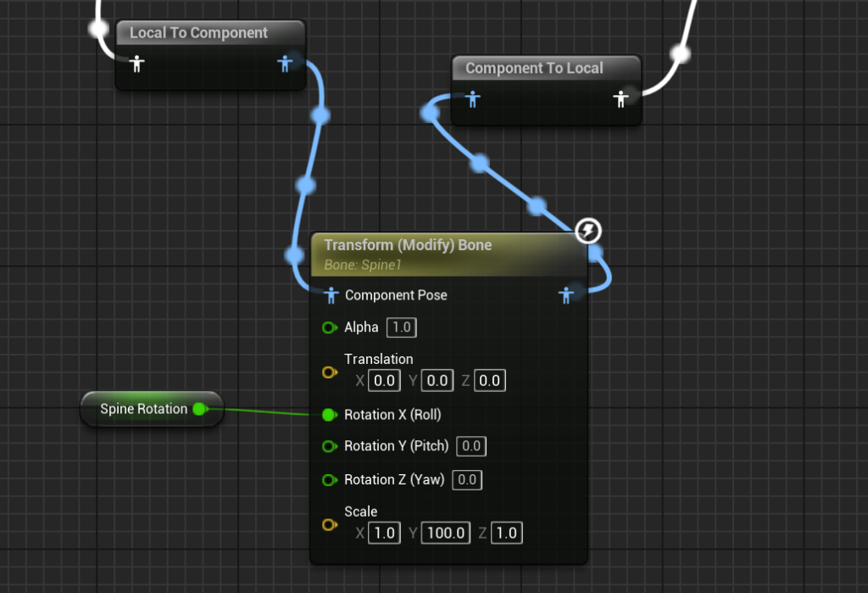Click the lightning bolt fast-path icon
Screen dimensions: 868x593
coord(588,230)
